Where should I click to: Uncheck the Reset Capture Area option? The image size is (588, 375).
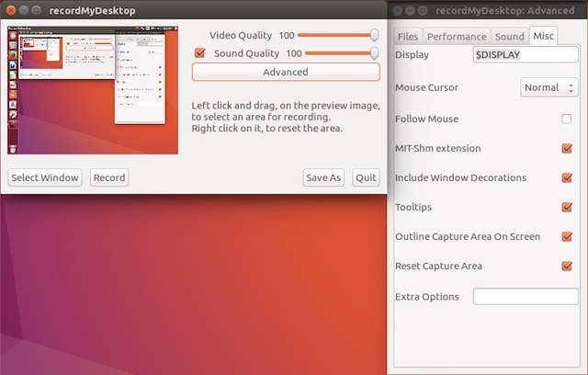[566, 266]
